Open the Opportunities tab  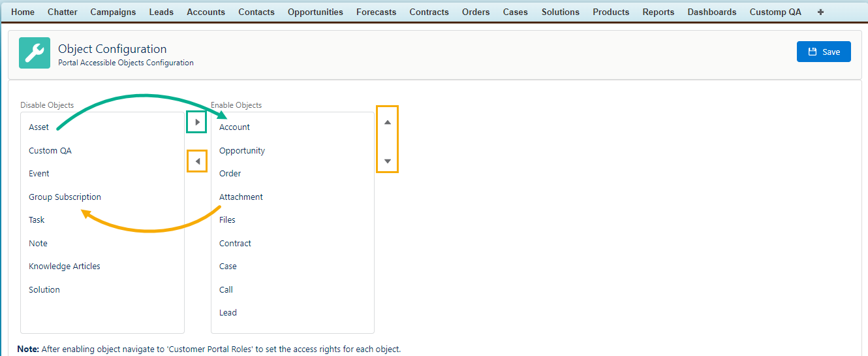315,12
